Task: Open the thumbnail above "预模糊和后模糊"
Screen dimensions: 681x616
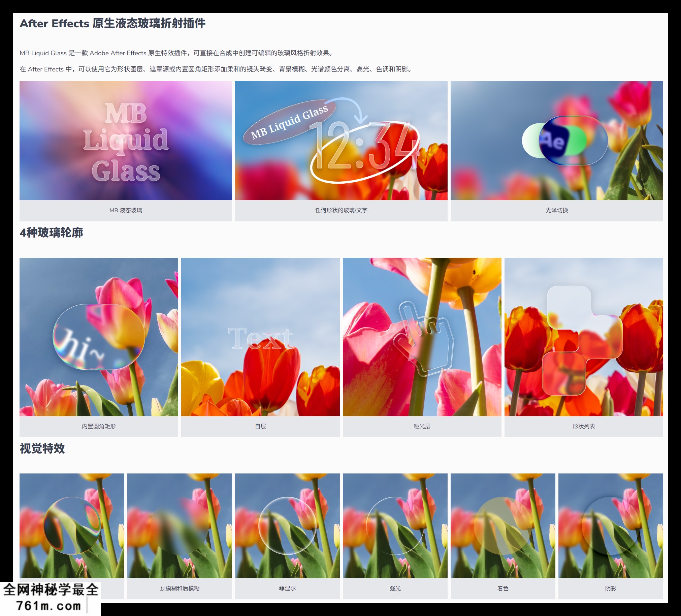Action: 180,526
